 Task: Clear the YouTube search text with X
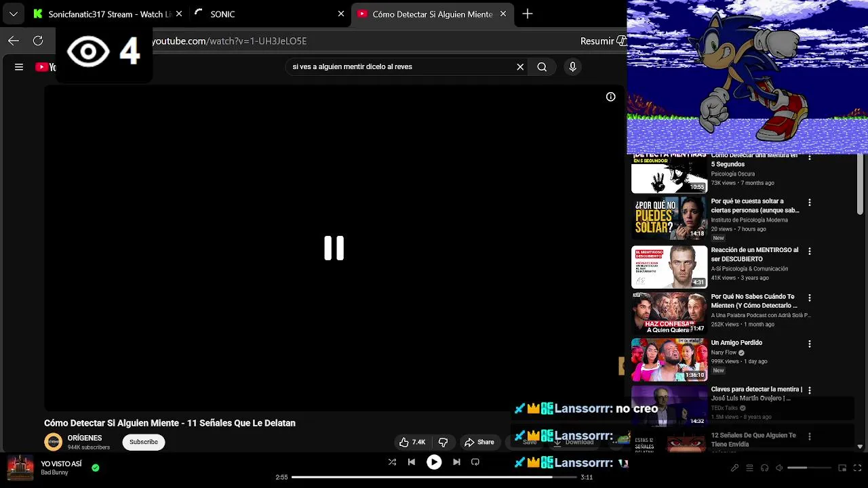(x=520, y=66)
